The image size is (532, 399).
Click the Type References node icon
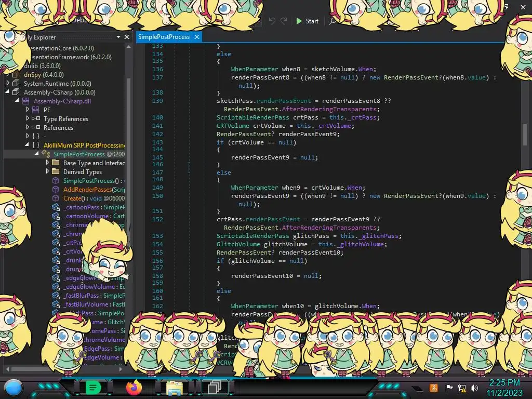(36, 118)
